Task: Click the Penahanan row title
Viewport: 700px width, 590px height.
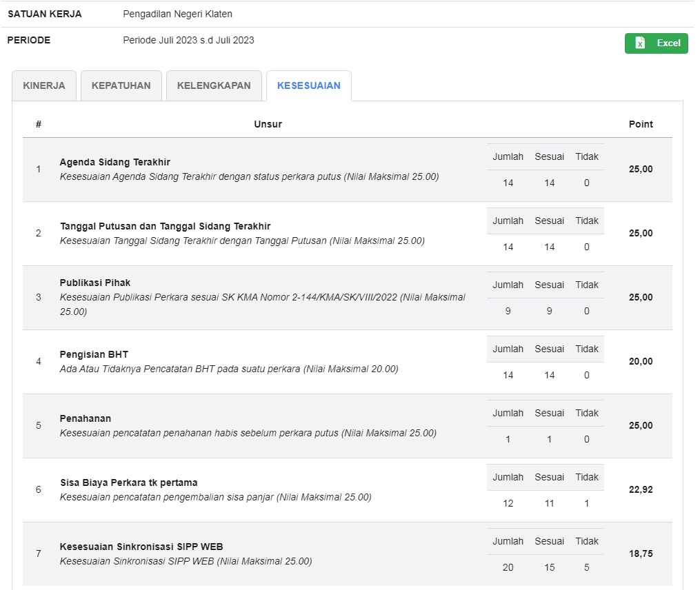Action: 85,418
